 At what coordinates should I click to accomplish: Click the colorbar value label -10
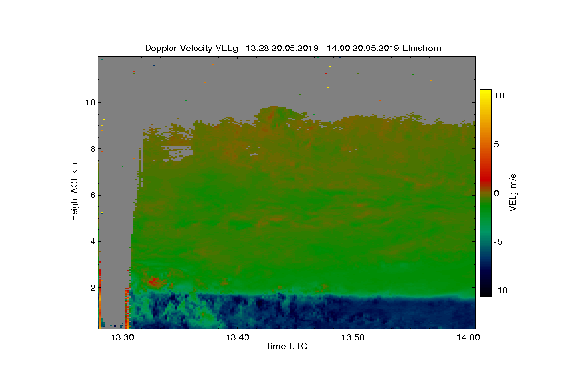point(500,290)
